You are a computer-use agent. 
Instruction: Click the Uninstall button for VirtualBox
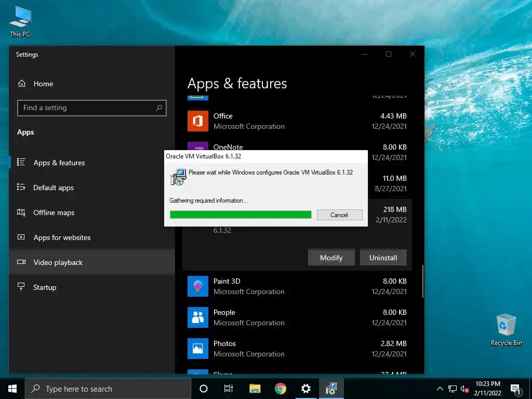pyautogui.click(x=383, y=258)
